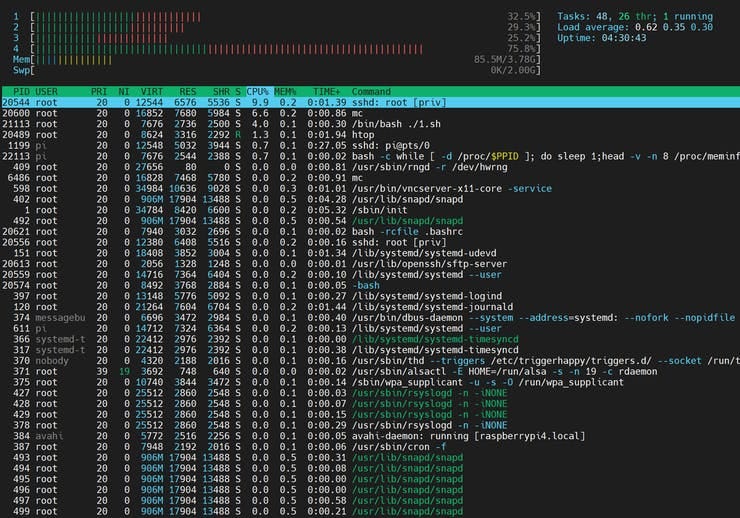Select systemd --user process owned by pi

coord(370,328)
